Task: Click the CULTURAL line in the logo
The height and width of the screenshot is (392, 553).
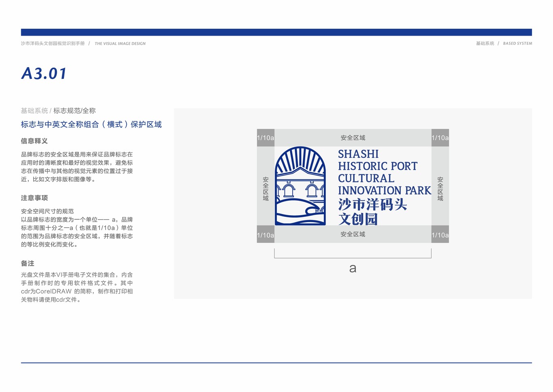Action: tap(366, 178)
